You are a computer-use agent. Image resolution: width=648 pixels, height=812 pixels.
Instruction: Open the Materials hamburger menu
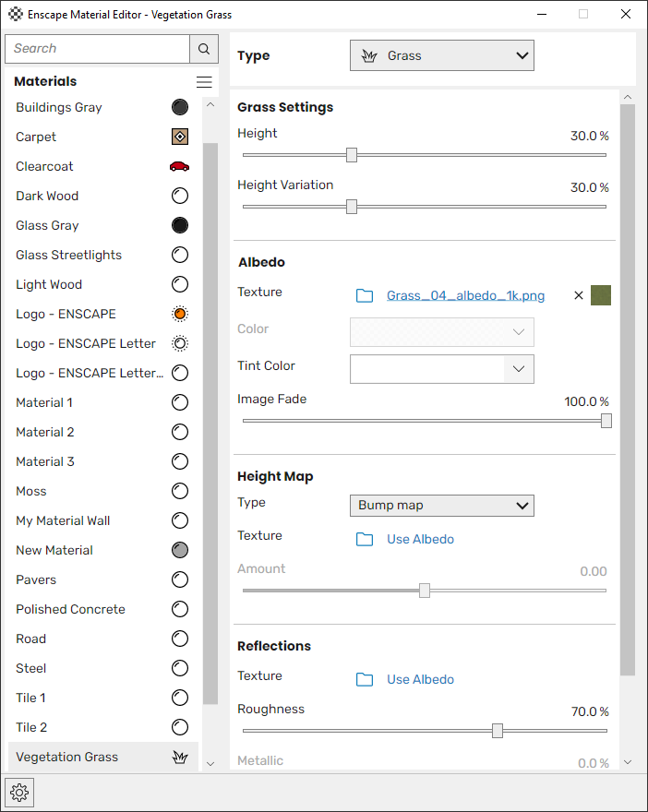coord(204,82)
